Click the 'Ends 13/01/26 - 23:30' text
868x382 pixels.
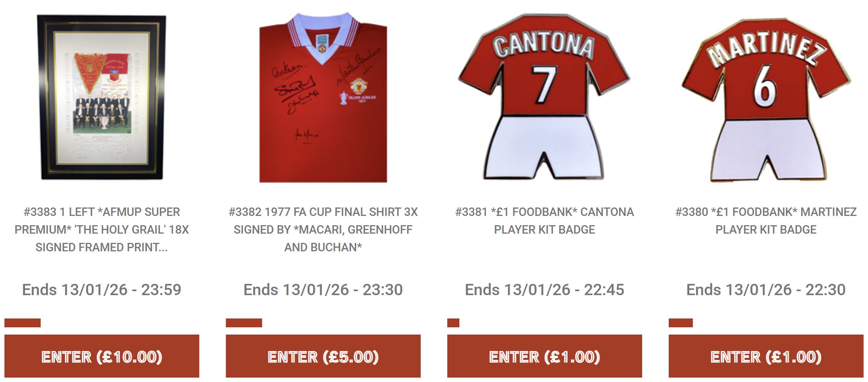click(x=323, y=290)
